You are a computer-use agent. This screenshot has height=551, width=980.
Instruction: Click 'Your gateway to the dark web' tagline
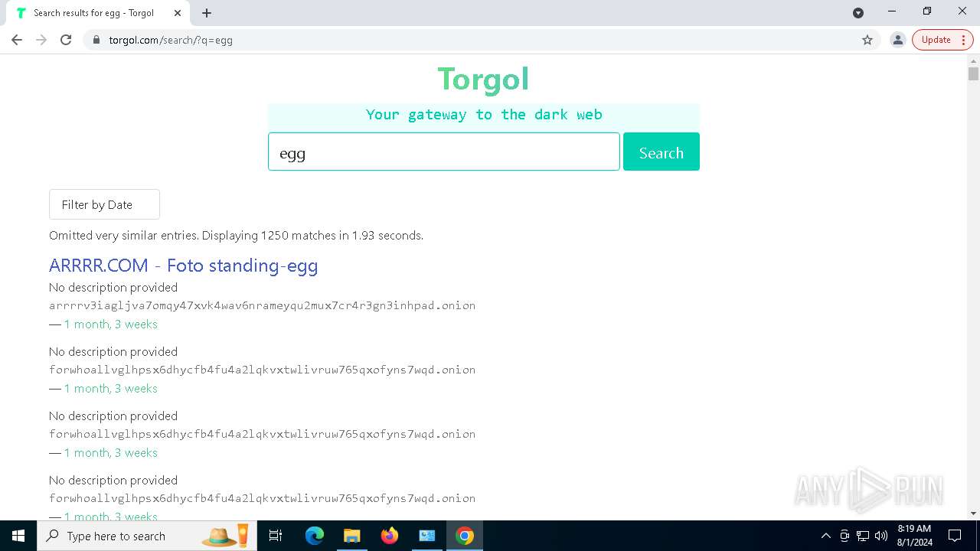pyautogui.click(x=484, y=115)
